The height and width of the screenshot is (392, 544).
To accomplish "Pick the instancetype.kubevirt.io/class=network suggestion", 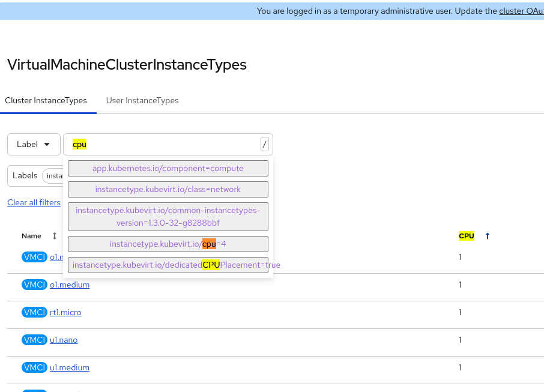I will click(168, 189).
